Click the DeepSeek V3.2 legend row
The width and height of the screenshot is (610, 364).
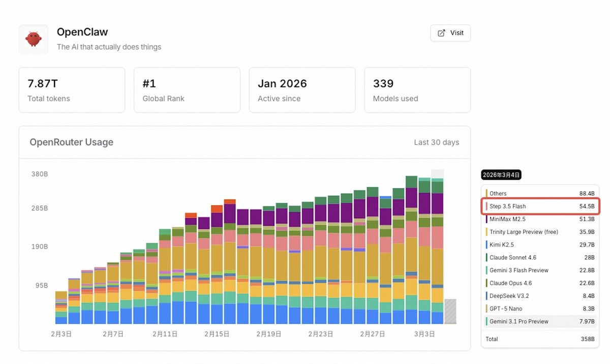coord(540,296)
